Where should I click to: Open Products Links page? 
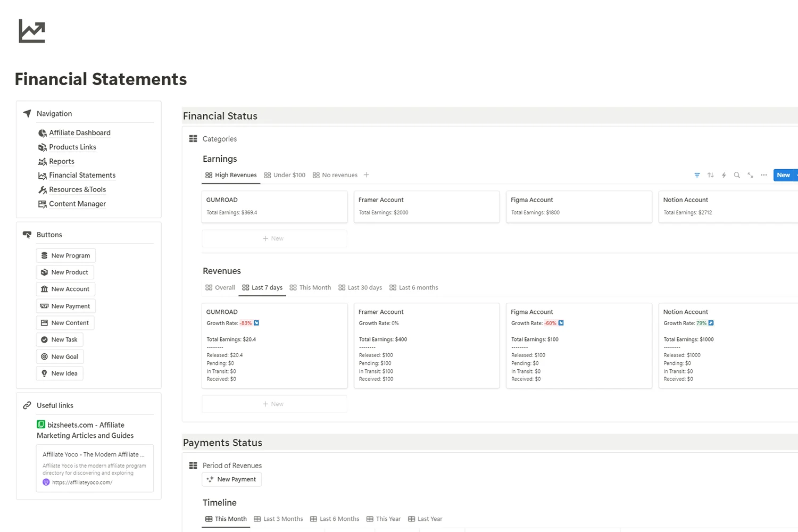(x=72, y=147)
